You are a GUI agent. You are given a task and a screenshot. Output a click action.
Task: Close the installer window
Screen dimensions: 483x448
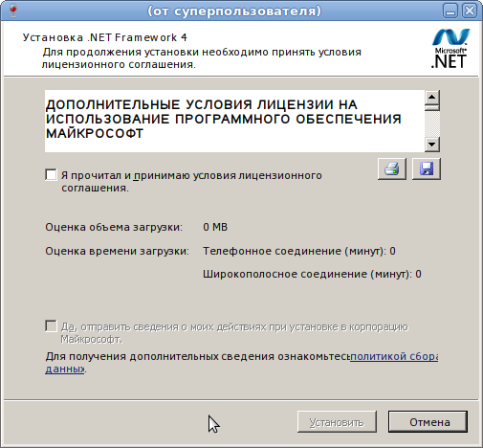(x=470, y=11)
